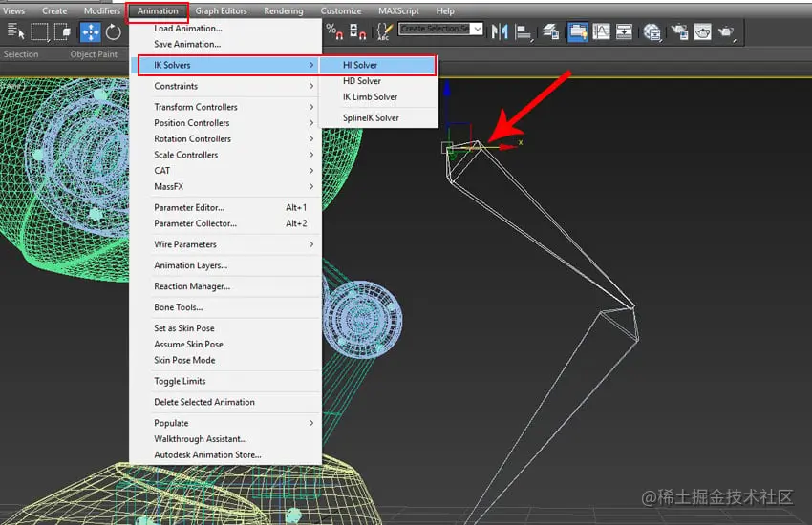
Task: Activate the Select and Rotate tool
Action: [x=113, y=32]
